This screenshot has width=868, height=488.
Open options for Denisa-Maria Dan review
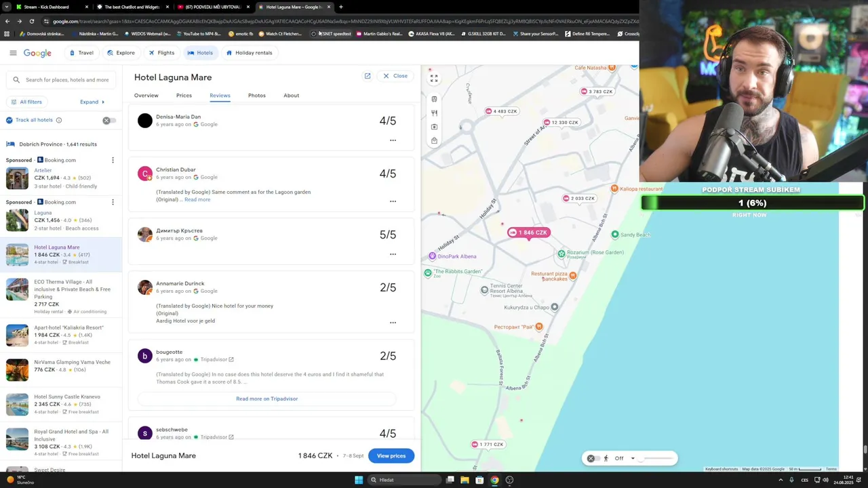[x=393, y=140]
